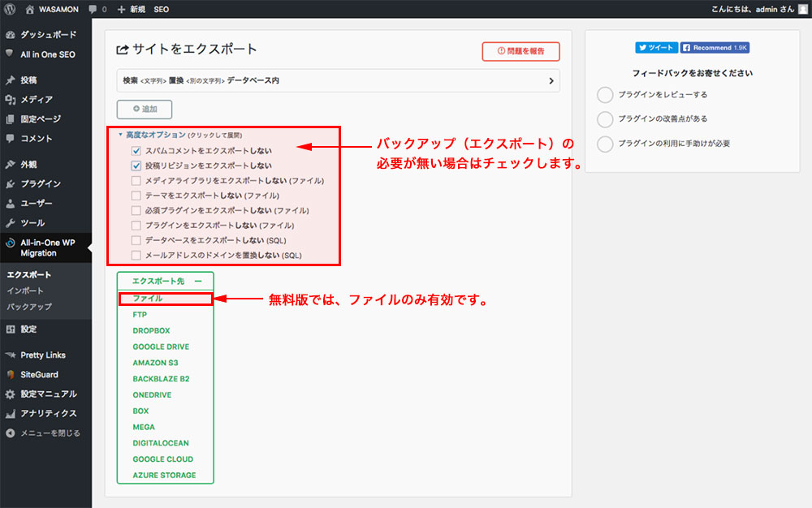Open SEO in the admin bar

point(161,9)
